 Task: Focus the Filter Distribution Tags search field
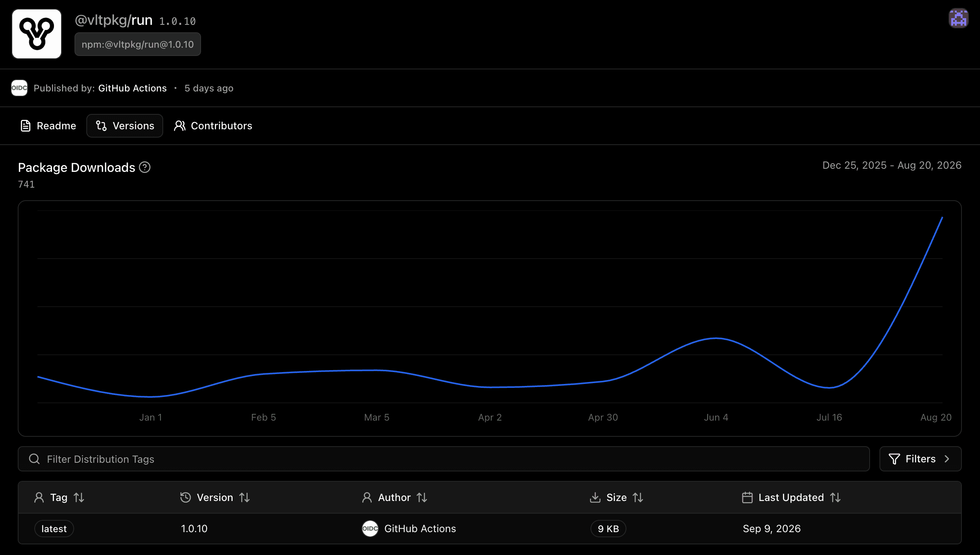444,459
